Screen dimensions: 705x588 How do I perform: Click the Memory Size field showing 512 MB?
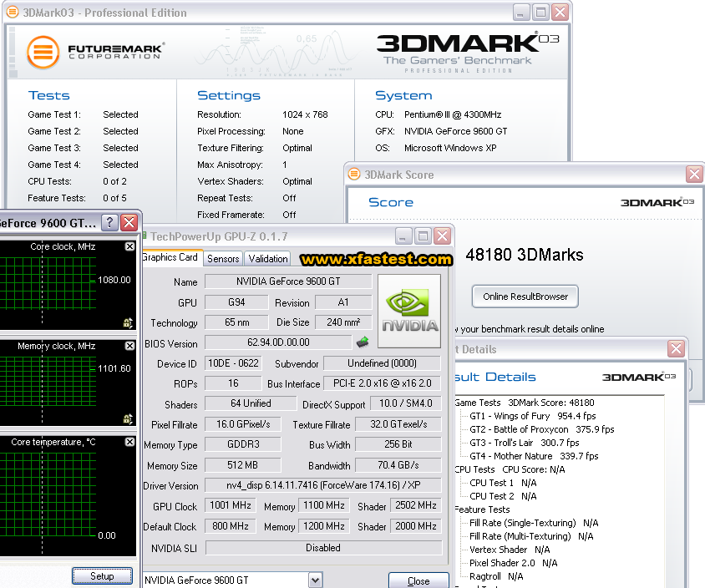[x=243, y=465]
